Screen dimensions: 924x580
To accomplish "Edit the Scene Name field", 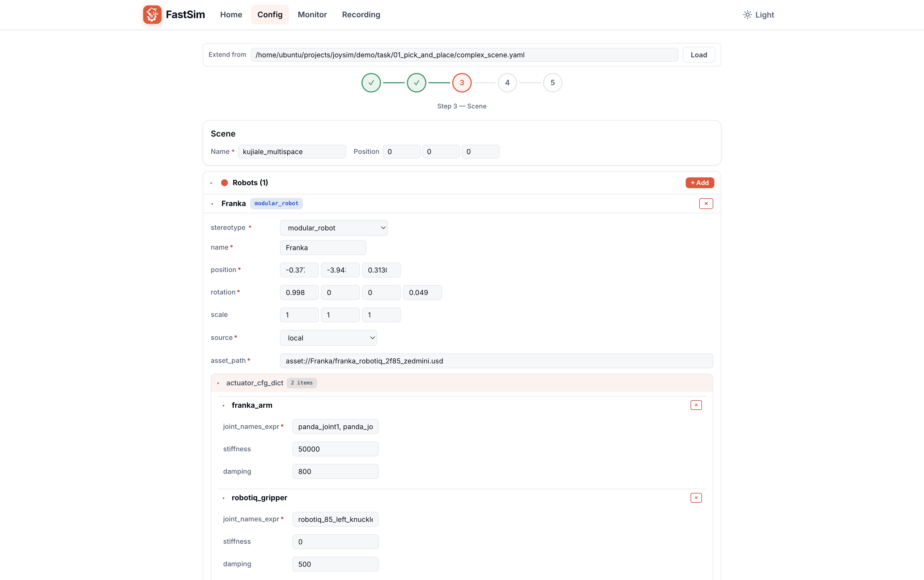I will point(292,151).
